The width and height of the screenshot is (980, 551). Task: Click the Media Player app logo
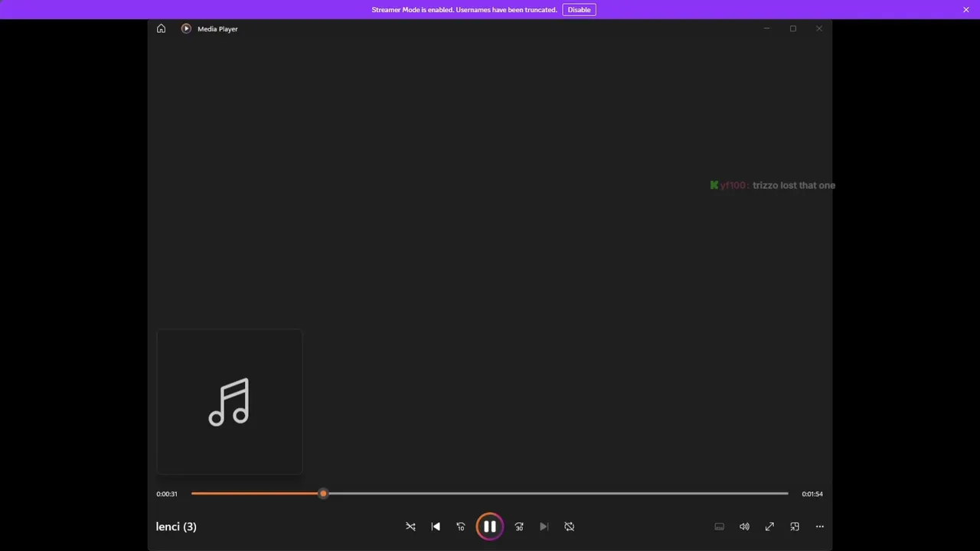pyautogui.click(x=186, y=28)
